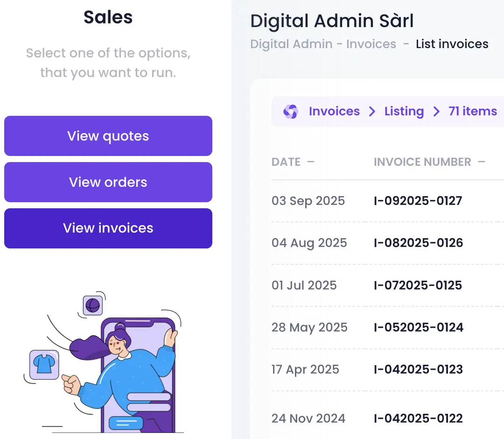Click the 17 Apr 2025 date cell
This screenshot has width=504, height=439.
(305, 369)
